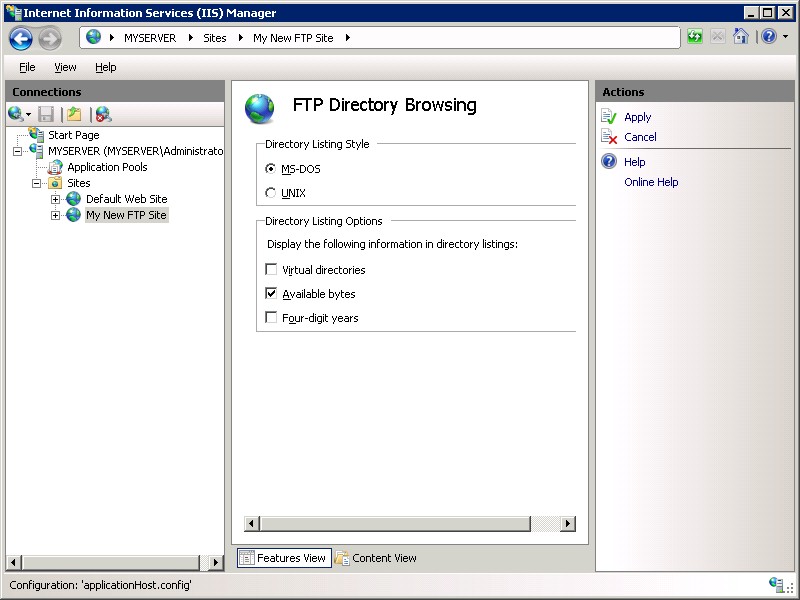Click the Connections pane scroll-left arrow
Viewport: 800px width, 600px height.
coord(13,562)
